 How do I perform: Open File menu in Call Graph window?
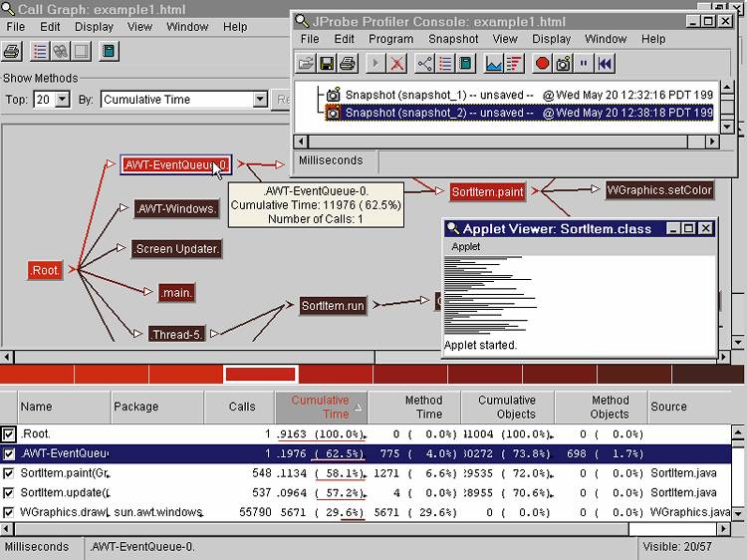pos(15,27)
